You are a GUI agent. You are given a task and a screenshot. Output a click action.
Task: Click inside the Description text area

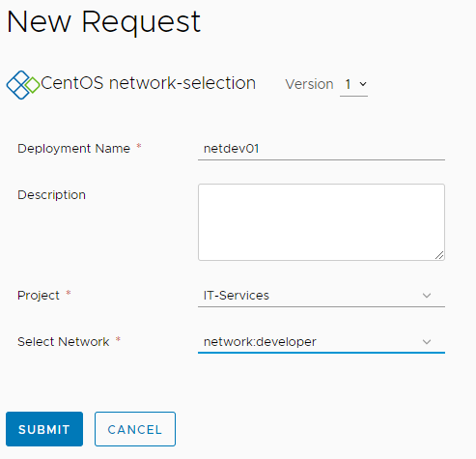pos(322,222)
